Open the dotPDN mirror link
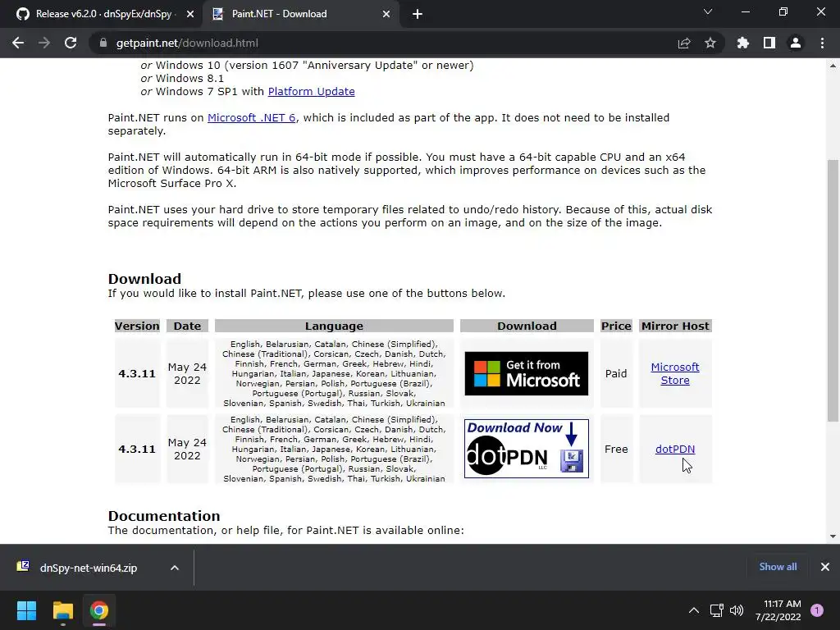840x630 pixels. pos(675,449)
